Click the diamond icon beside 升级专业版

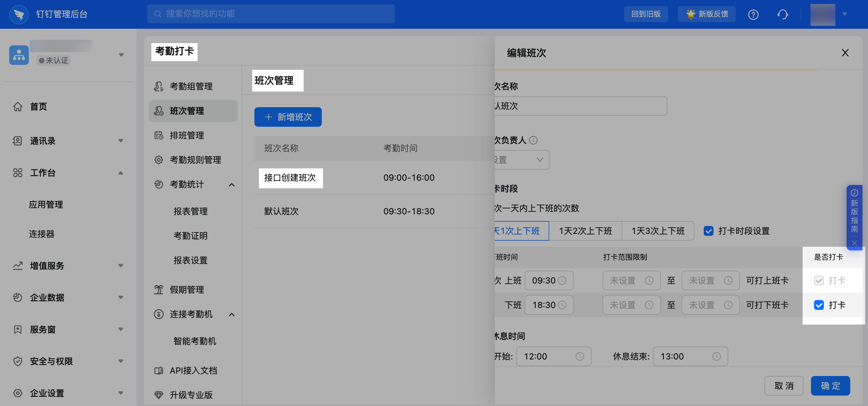click(159, 395)
